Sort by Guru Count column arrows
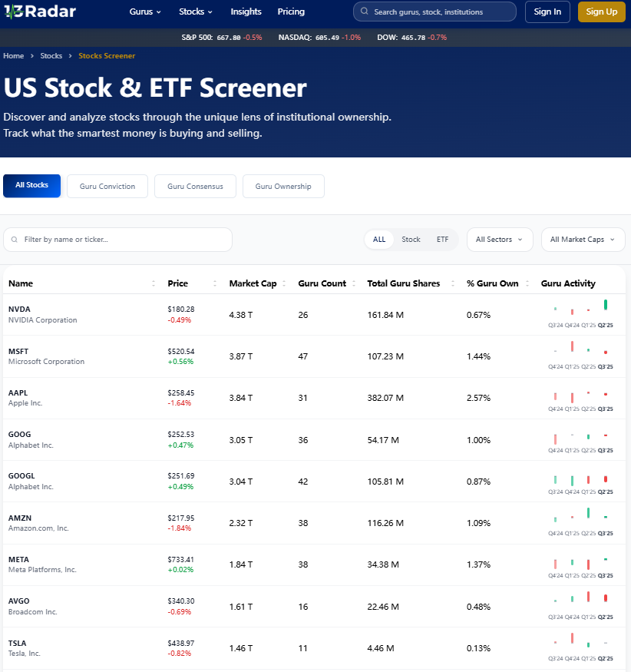 click(354, 283)
